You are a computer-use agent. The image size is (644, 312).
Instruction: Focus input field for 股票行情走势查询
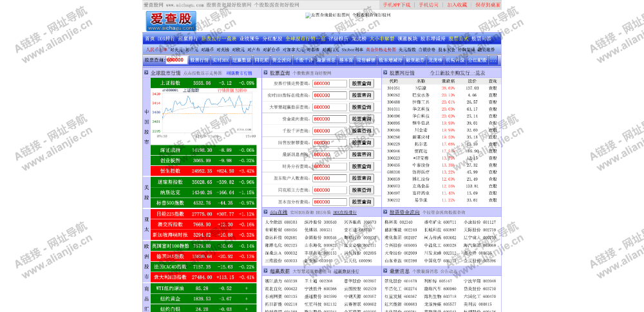click(x=329, y=84)
